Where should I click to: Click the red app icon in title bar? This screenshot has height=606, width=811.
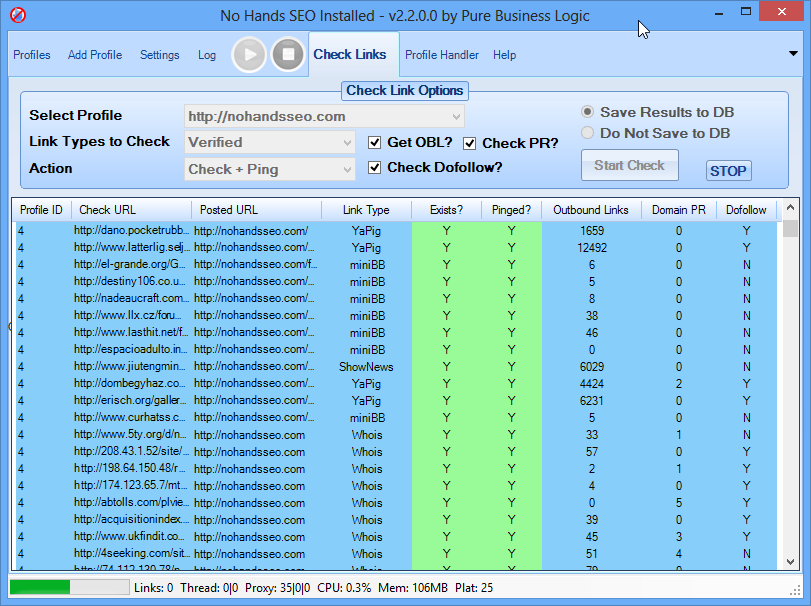pos(17,16)
